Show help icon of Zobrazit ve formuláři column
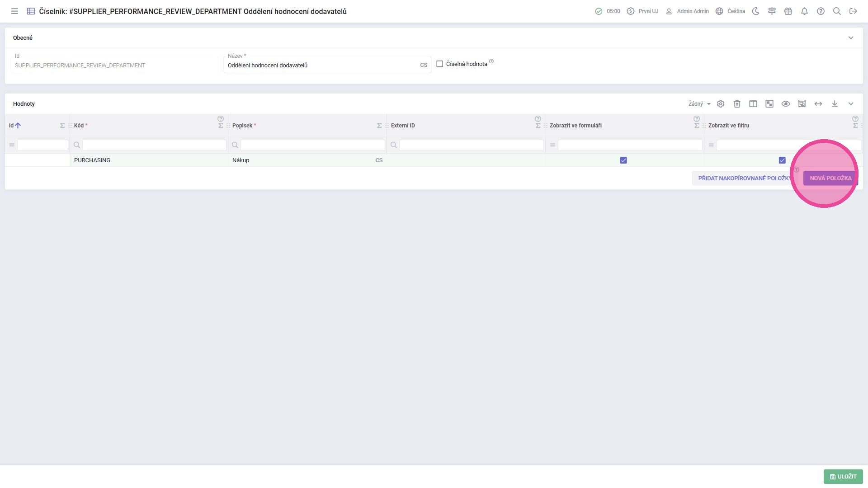This screenshot has width=868, height=488. (697, 119)
